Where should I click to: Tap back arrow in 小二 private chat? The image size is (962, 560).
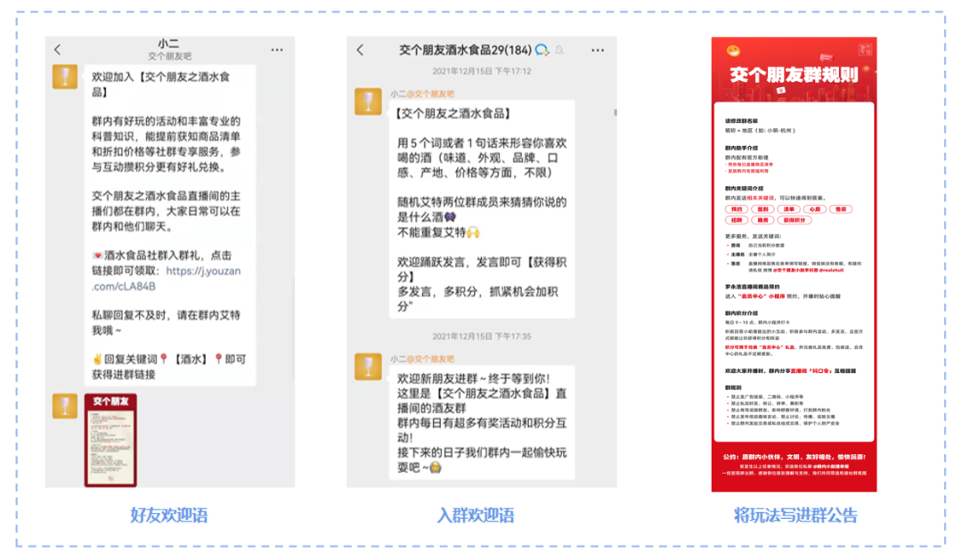coord(58,50)
